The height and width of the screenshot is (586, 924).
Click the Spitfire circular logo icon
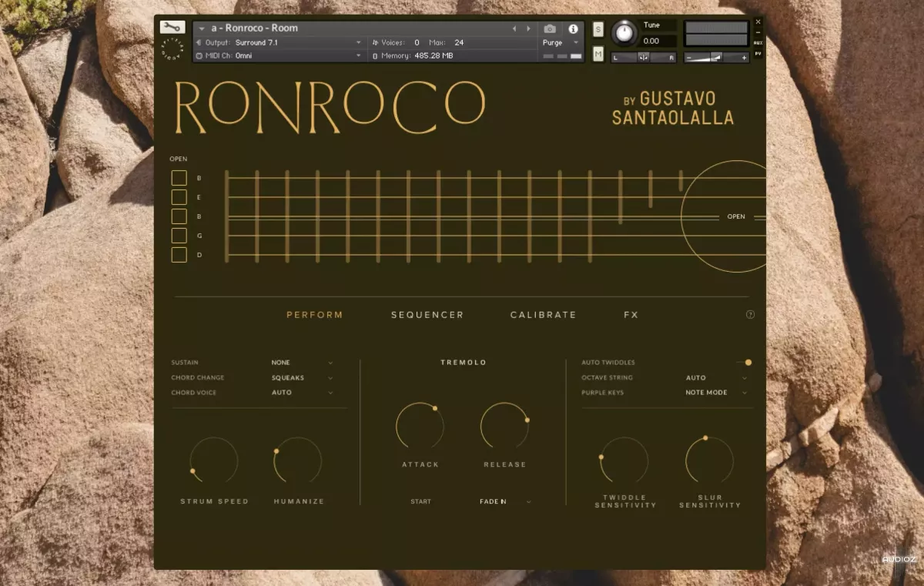pos(172,49)
